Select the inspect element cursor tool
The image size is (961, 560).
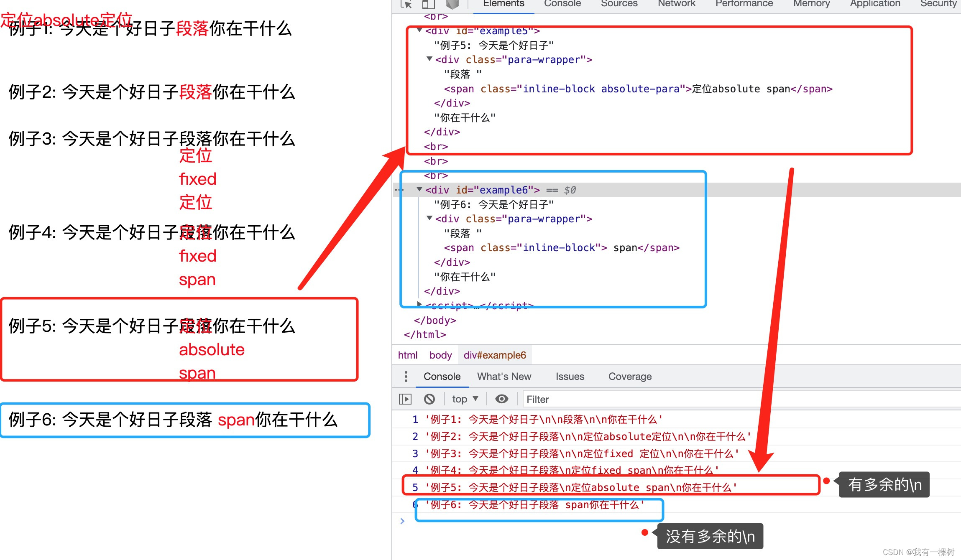pyautogui.click(x=405, y=4)
